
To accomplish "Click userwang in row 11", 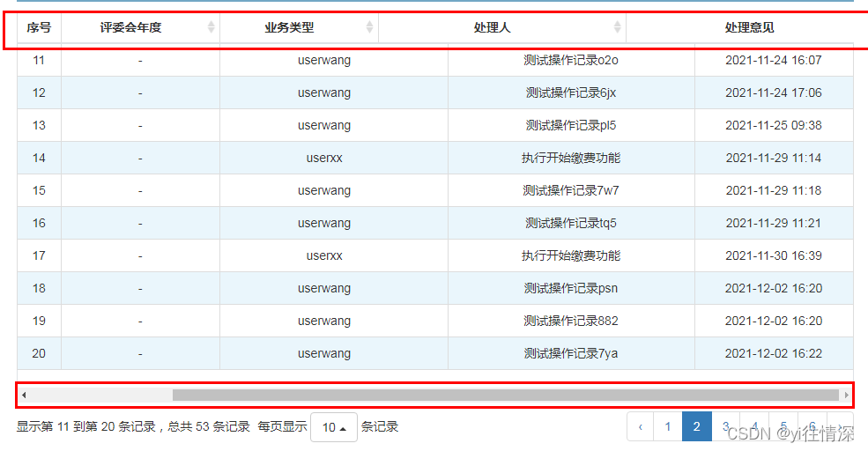I will coord(324,60).
